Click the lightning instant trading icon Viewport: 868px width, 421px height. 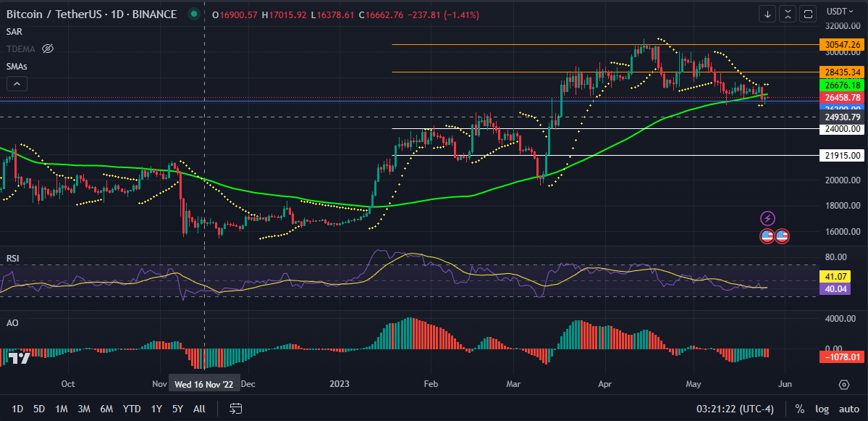click(x=768, y=217)
